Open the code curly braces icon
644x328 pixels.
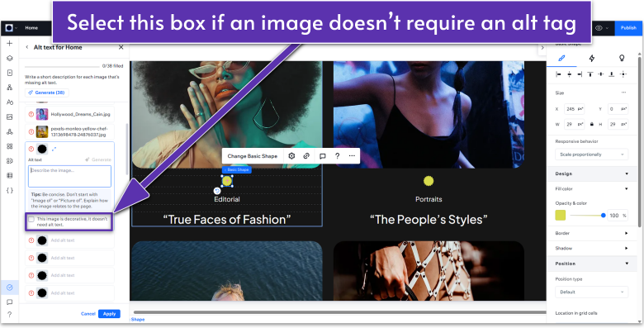pos(10,190)
